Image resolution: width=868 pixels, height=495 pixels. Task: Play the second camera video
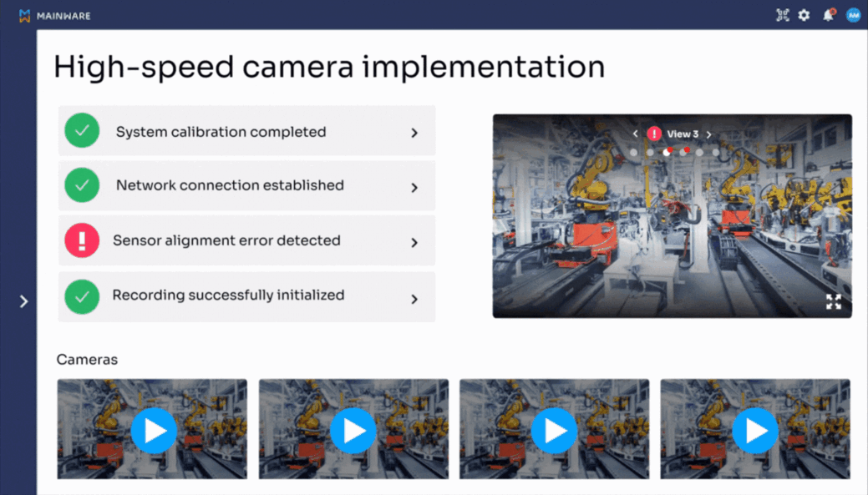(x=353, y=431)
